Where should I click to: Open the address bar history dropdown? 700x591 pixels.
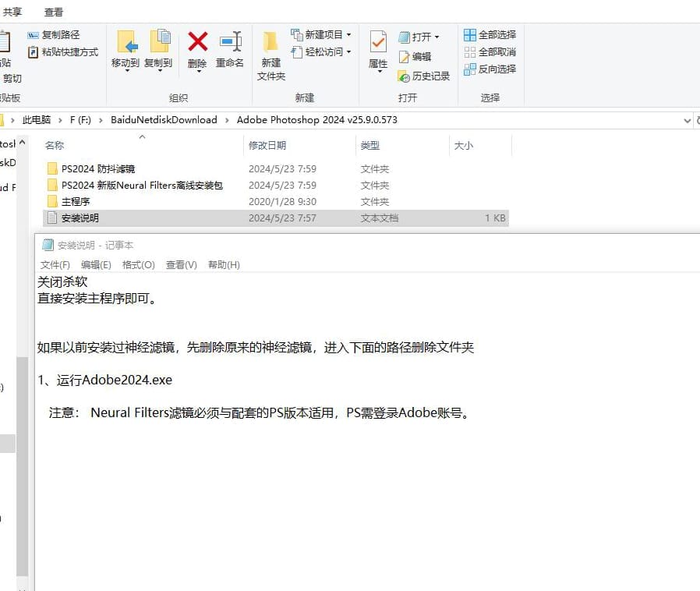pyautogui.click(x=687, y=121)
